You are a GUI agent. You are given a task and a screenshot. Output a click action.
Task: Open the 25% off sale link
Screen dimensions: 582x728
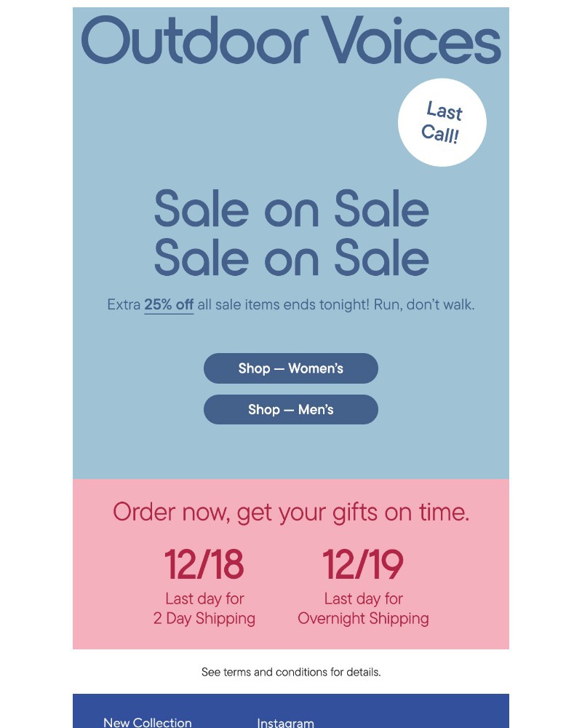[169, 304]
